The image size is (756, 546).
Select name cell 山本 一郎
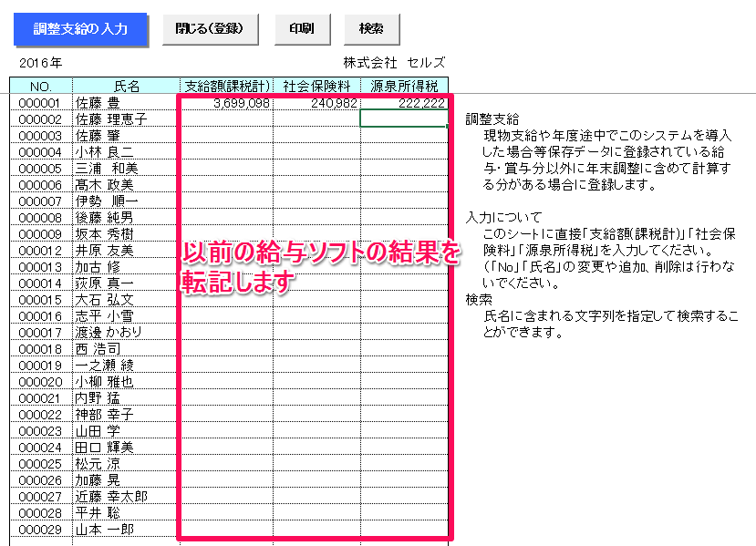click(x=127, y=529)
